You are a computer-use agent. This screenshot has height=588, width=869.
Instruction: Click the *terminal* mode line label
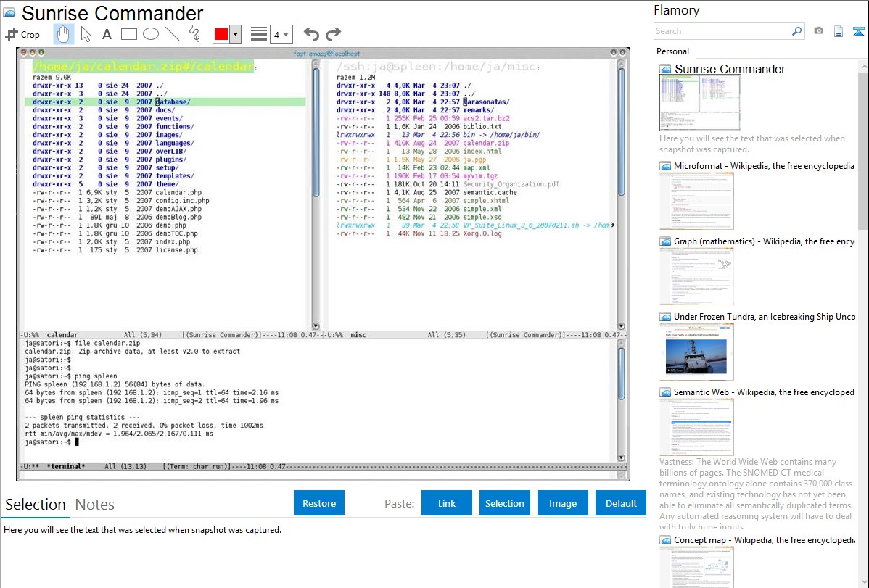(66, 467)
